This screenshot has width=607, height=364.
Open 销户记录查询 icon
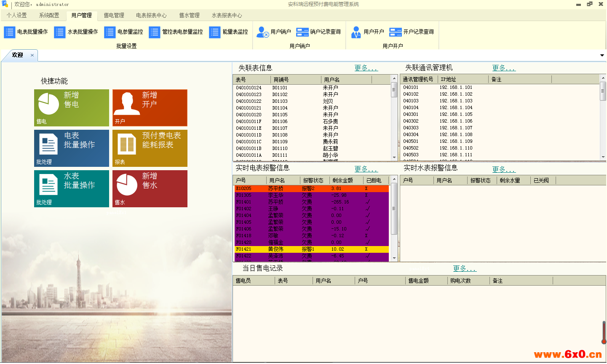coord(302,32)
